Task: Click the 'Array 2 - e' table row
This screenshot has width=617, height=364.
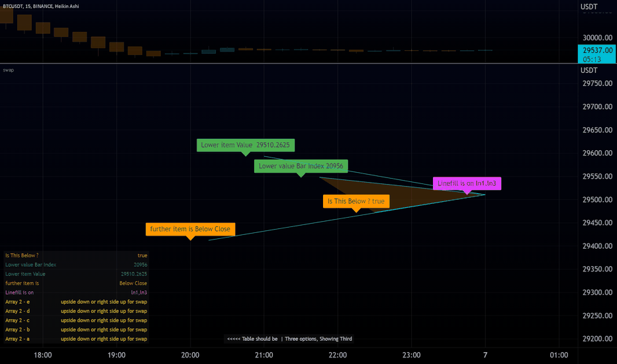Action: (76, 302)
